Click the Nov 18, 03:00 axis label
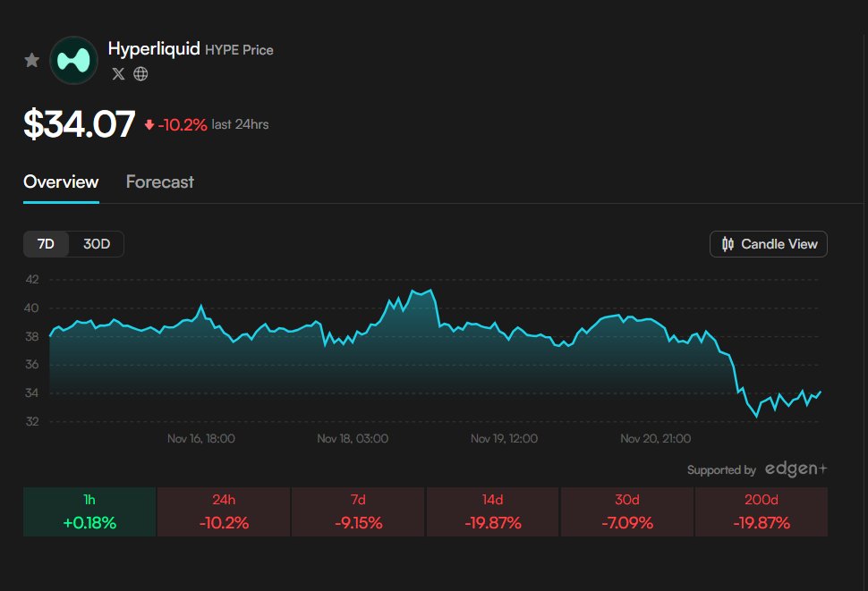868x591 pixels. tap(353, 438)
